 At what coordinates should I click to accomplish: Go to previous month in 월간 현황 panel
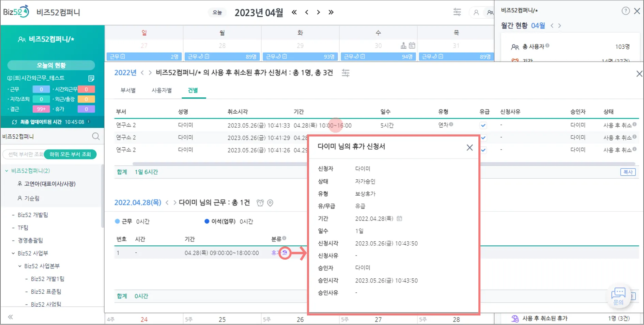(552, 26)
